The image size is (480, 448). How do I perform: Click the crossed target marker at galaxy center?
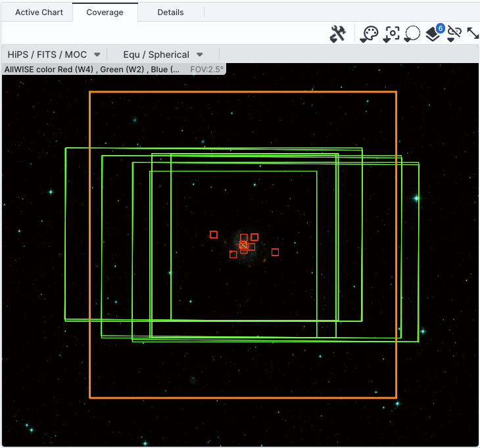[243, 244]
